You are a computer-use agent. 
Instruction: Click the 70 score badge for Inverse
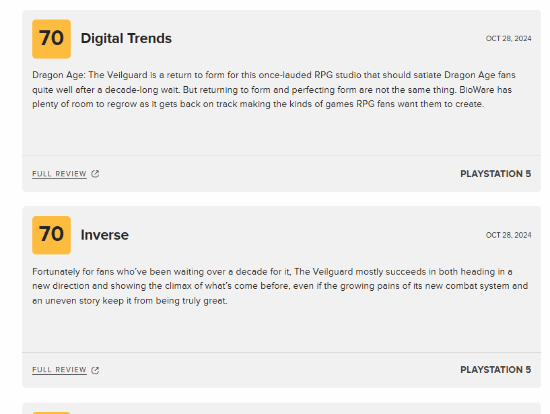(x=52, y=235)
